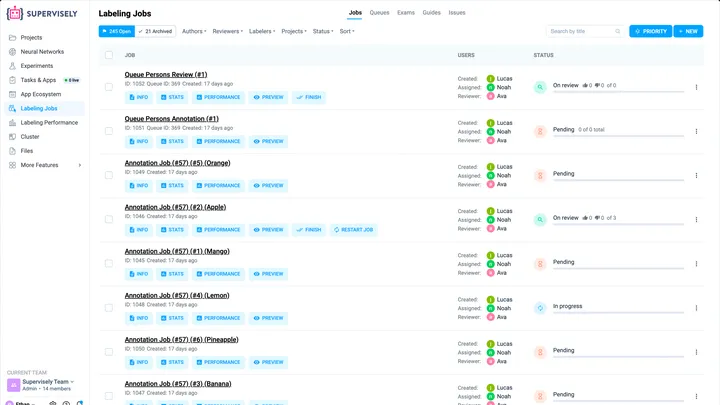This screenshot has height=405, width=720.
Task: Open three-dot menu for Pineapple annotation job
Action: 696,352
